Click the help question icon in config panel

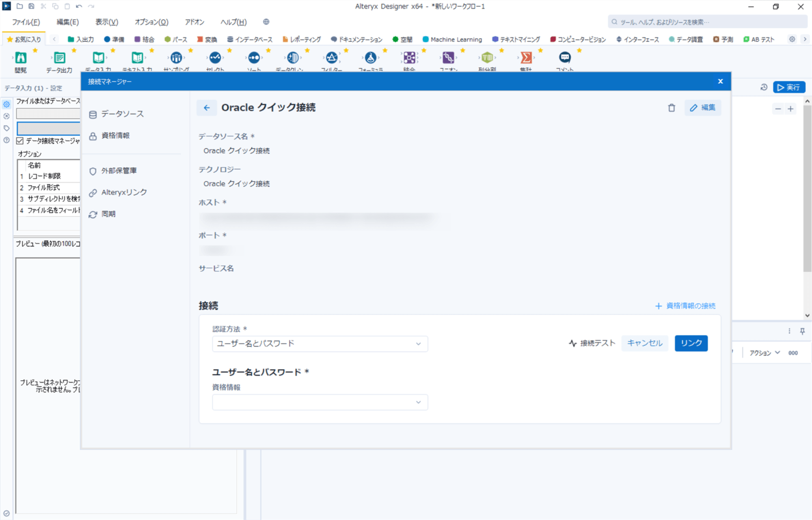click(x=6, y=140)
